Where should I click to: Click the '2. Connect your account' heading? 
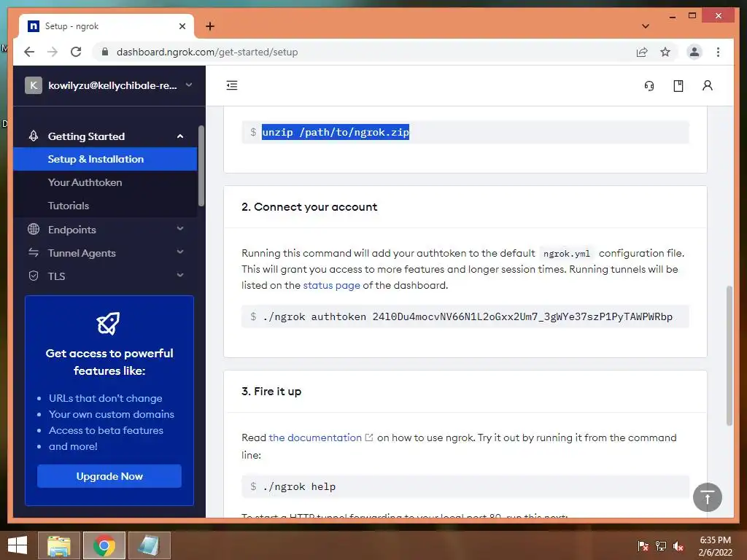pos(309,206)
